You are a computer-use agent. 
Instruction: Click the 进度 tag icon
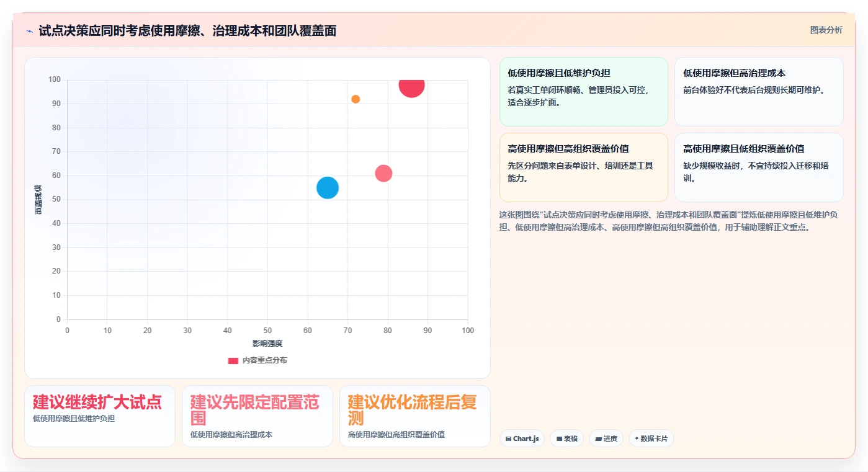599,439
